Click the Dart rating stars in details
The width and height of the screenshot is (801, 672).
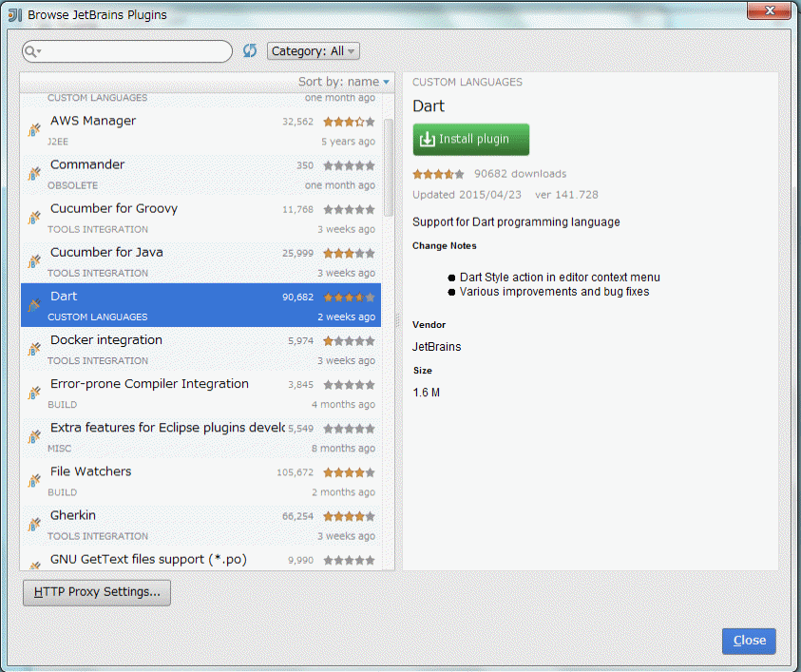(x=438, y=174)
